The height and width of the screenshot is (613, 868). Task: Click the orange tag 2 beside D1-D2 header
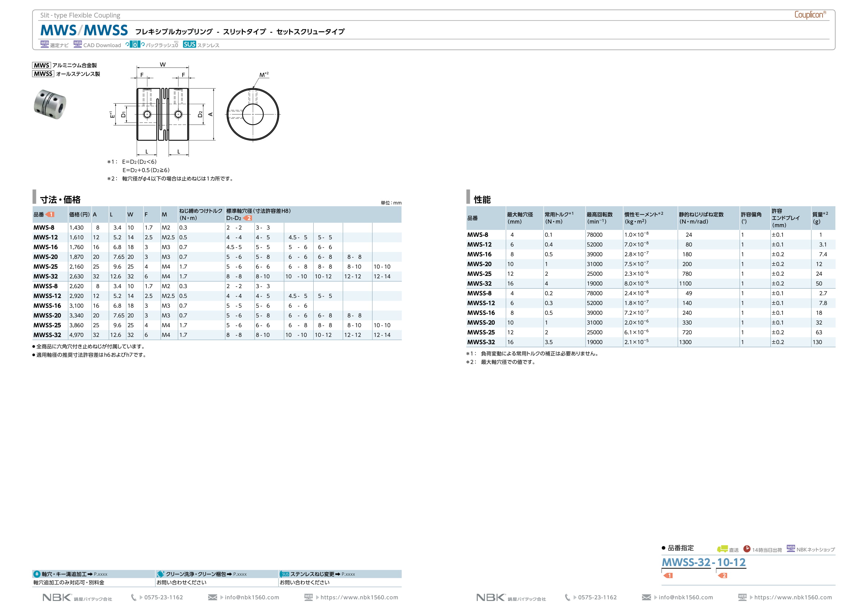[248, 218]
